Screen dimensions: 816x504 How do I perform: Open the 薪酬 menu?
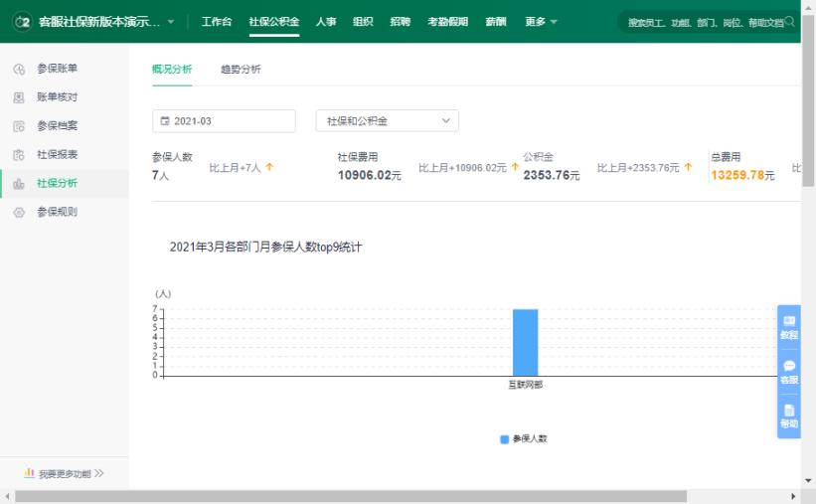coord(495,22)
